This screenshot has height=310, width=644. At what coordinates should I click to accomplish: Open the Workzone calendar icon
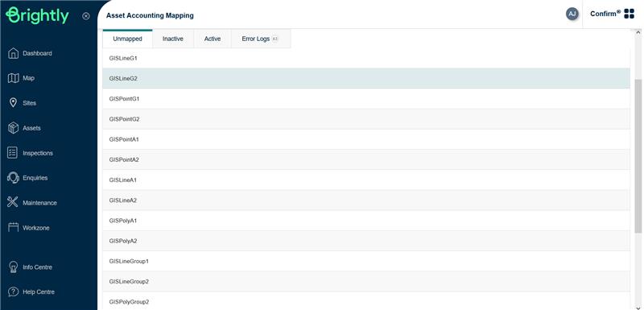pyautogui.click(x=13, y=228)
